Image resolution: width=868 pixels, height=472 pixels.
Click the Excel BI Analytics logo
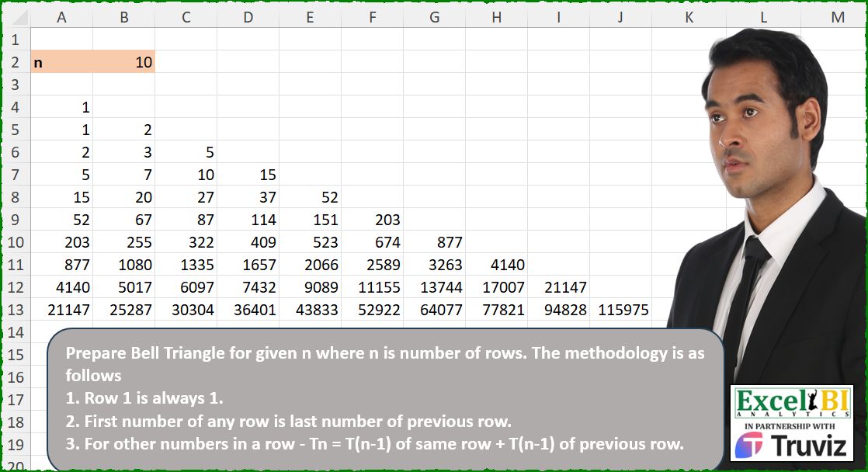[x=792, y=404]
